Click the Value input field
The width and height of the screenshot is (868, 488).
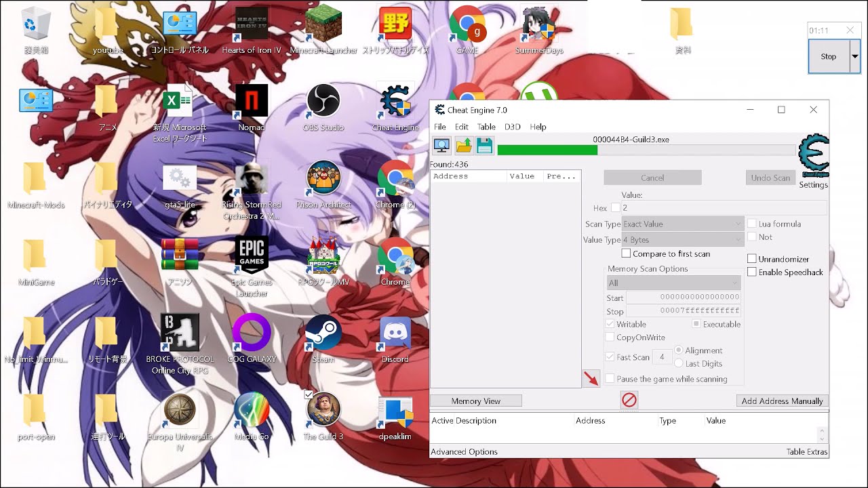pyautogui.click(x=724, y=208)
